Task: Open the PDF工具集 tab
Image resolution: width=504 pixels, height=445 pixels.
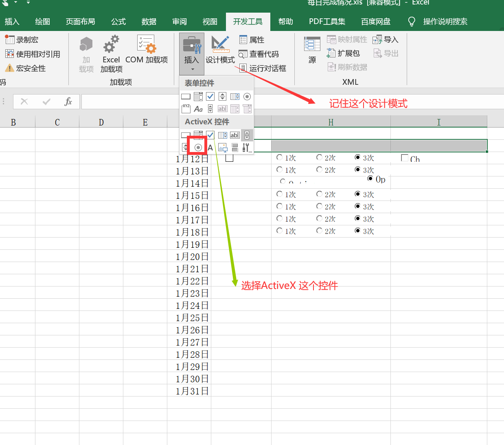Action: tap(327, 22)
